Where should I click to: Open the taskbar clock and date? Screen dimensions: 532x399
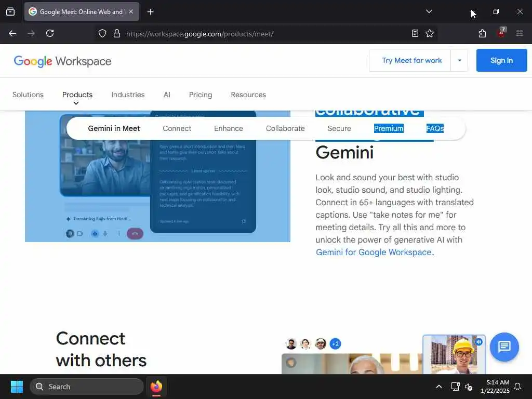(495, 387)
